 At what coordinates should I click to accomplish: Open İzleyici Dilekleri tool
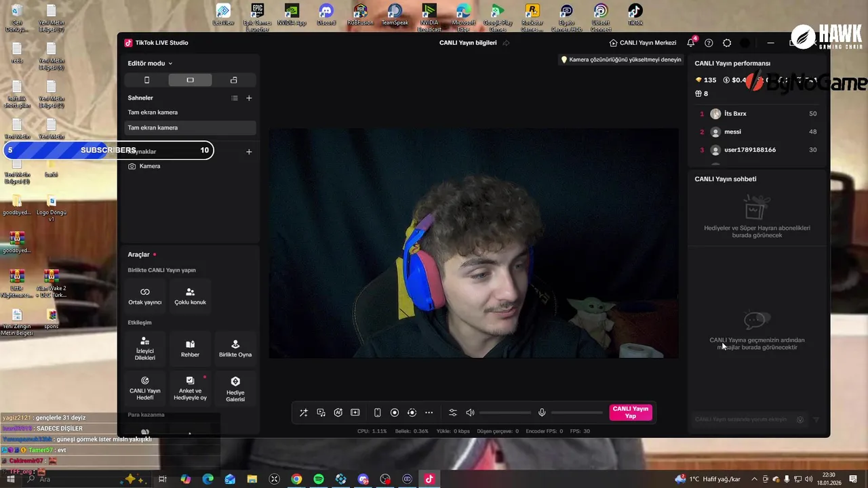145,348
